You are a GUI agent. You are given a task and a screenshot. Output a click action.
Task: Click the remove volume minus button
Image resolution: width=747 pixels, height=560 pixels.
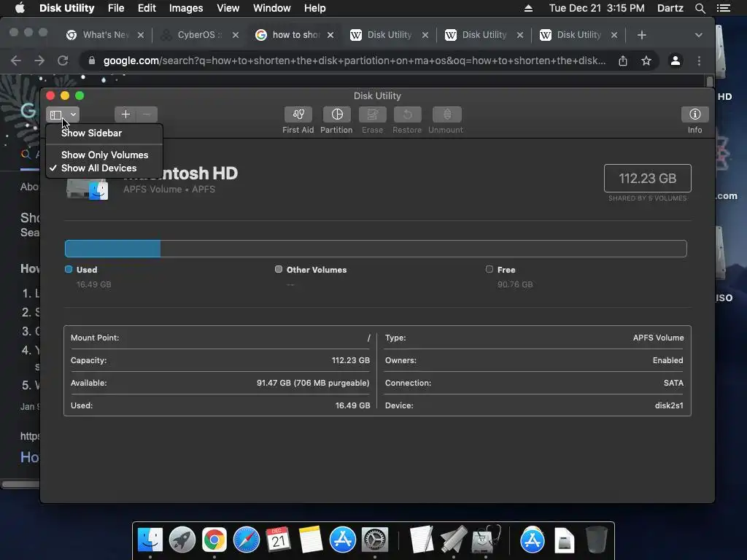(x=147, y=114)
